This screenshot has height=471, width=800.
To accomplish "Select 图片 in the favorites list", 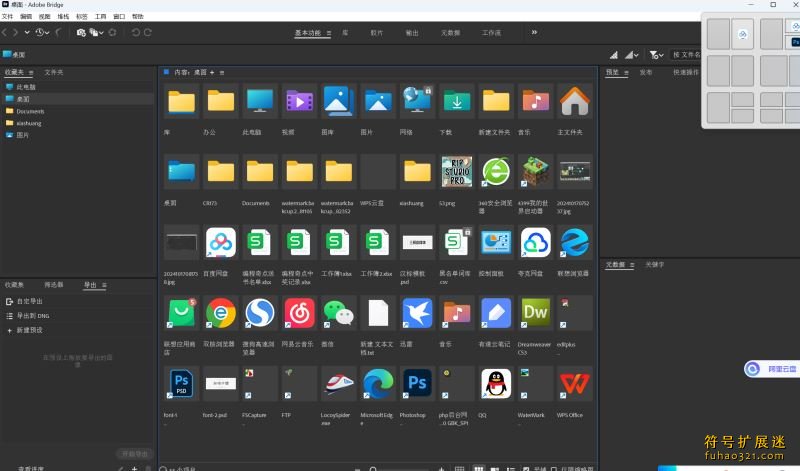I will [x=22, y=135].
